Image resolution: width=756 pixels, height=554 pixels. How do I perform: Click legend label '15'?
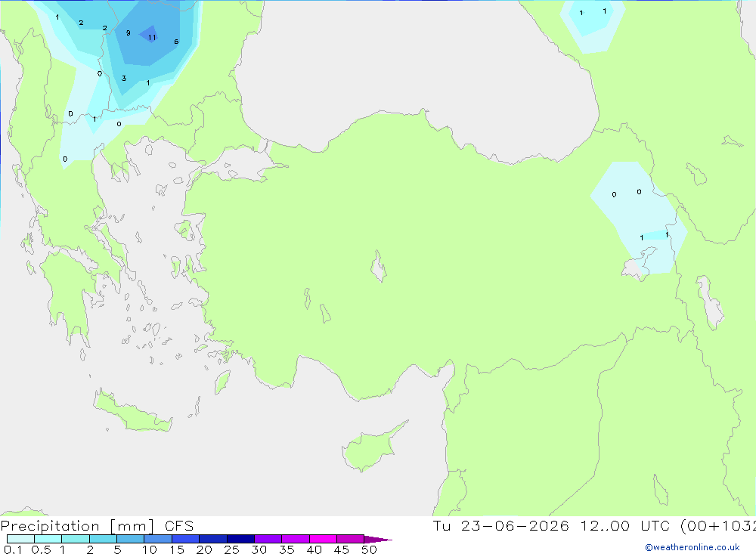tap(177, 549)
